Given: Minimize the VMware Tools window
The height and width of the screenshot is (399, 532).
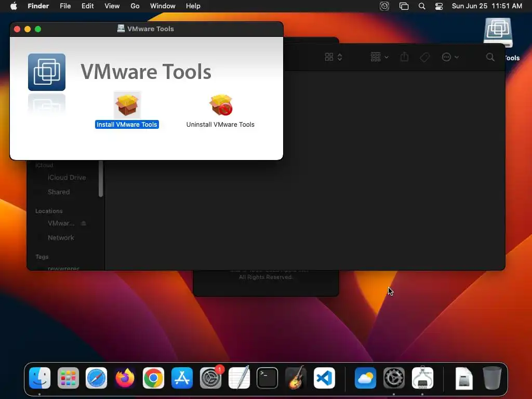Looking at the screenshot, I should [28, 29].
